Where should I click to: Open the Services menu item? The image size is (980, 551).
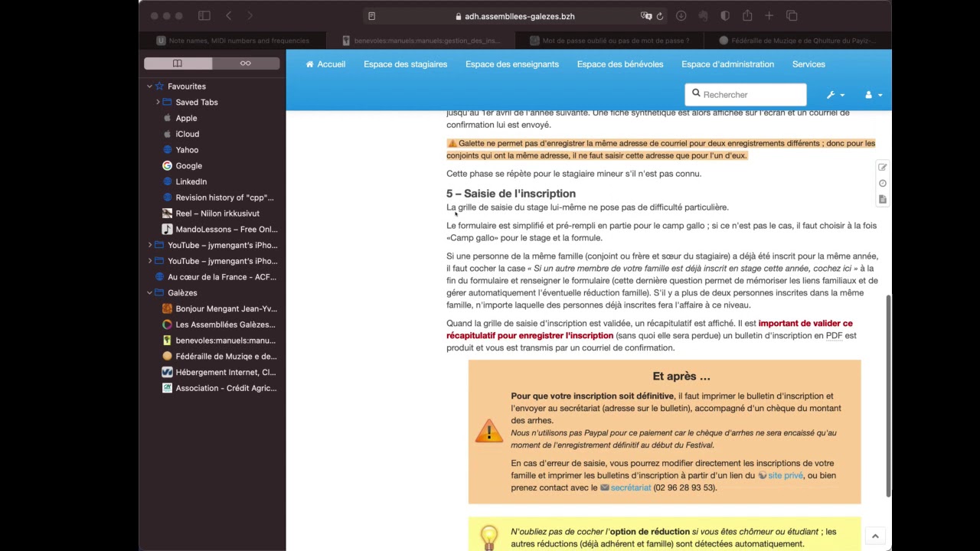coord(808,64)
